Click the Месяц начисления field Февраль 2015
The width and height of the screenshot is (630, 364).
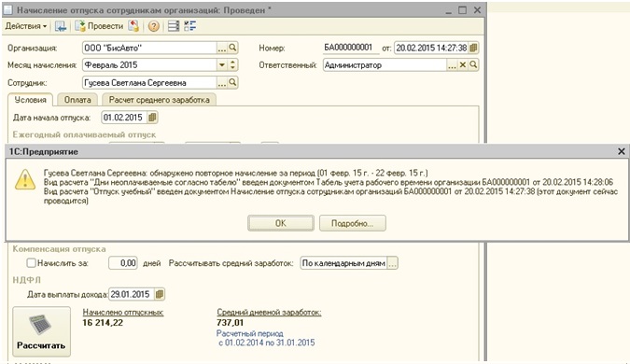click(x=149, y=64)
